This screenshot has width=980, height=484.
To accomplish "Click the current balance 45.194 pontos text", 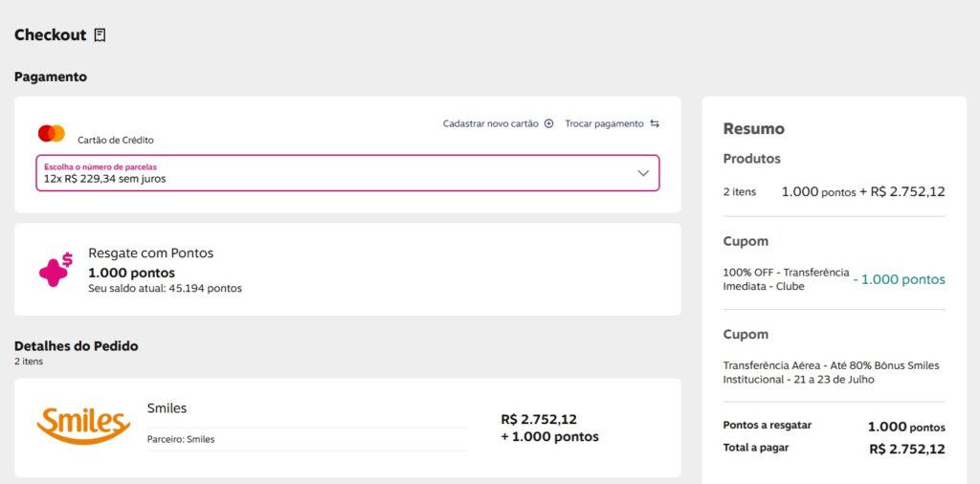I will point(165,288).
